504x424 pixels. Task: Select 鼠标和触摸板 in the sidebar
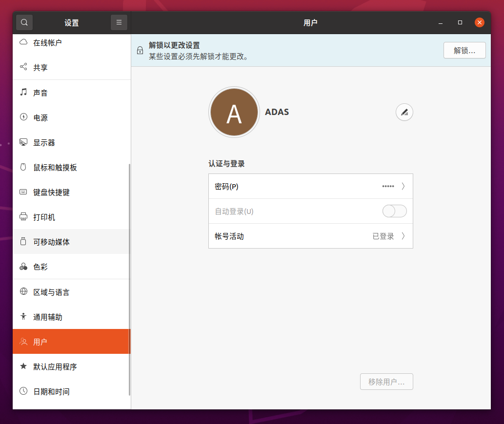[x=72, y=167]
